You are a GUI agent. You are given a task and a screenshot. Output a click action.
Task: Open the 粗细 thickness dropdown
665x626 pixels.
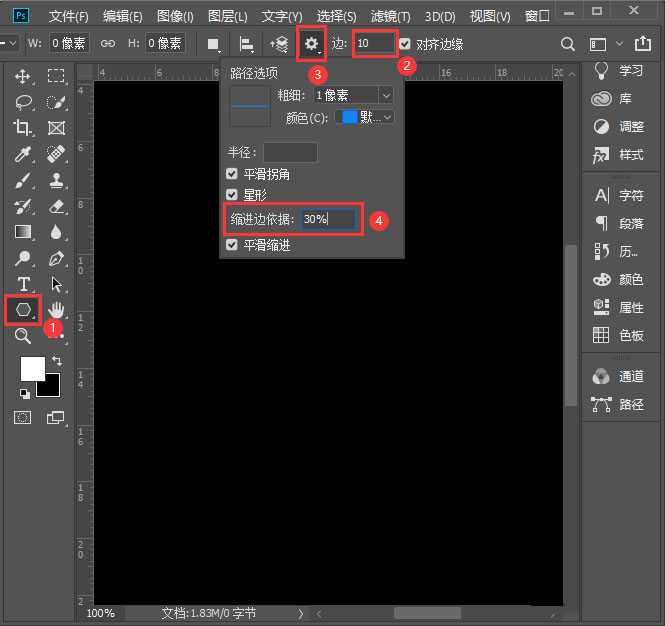click(353, 95)
